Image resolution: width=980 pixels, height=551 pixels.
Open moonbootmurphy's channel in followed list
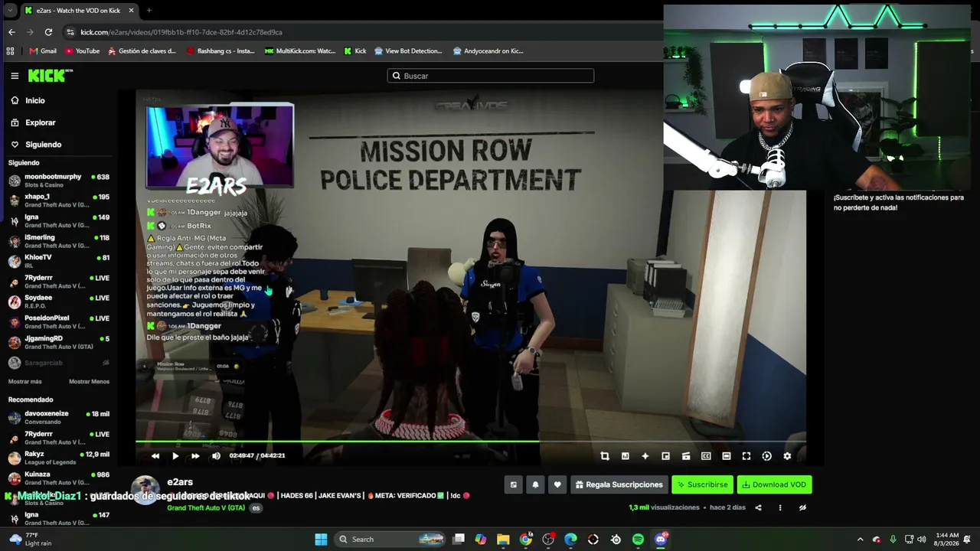point(59,181)
